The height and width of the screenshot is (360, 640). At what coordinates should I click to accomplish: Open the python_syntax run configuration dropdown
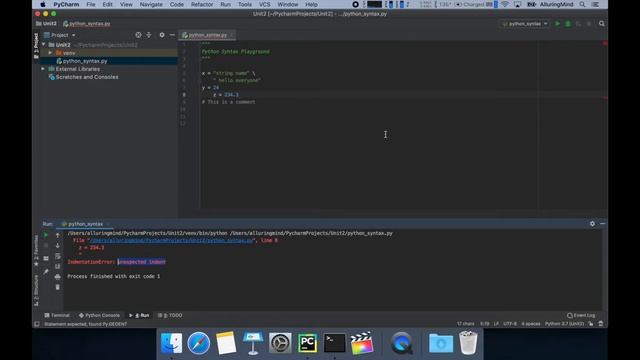point(525,24)
